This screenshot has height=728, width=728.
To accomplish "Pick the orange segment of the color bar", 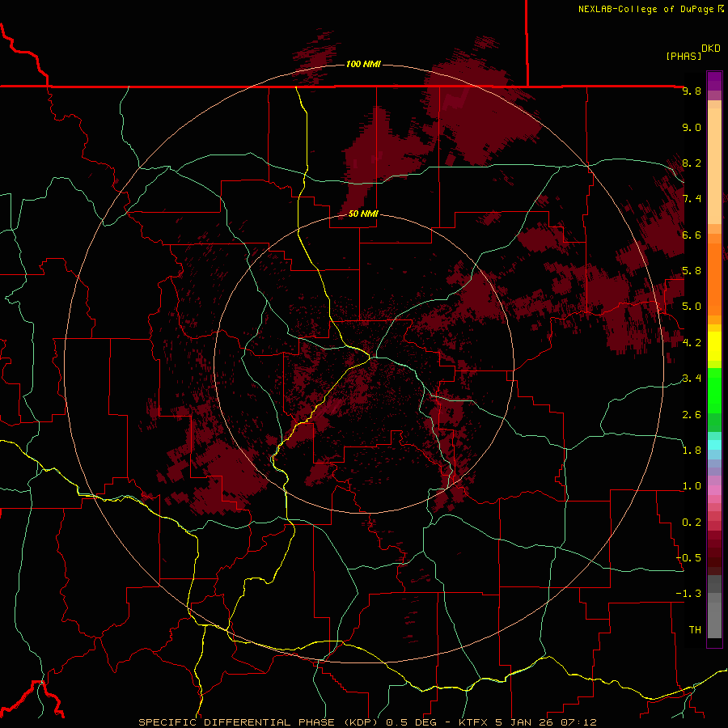I will 714,280.
